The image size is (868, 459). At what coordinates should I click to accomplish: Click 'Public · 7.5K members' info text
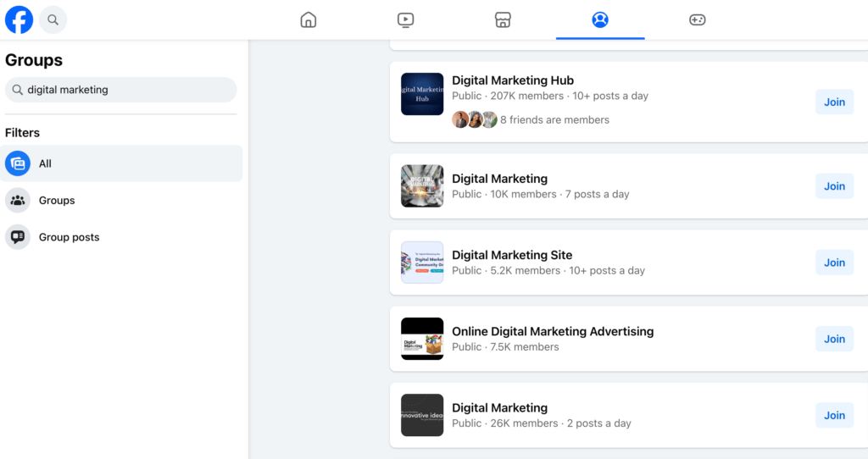[505, 346]
